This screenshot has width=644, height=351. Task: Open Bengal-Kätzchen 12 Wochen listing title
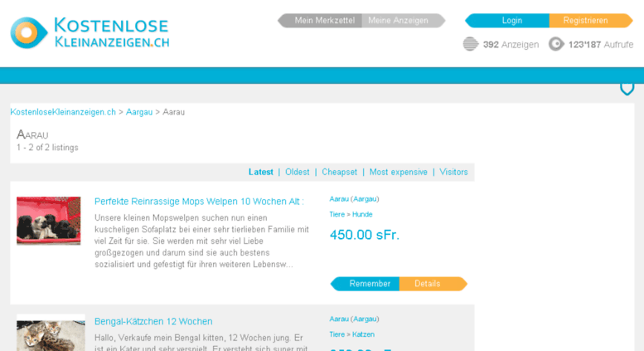(153, 321)
